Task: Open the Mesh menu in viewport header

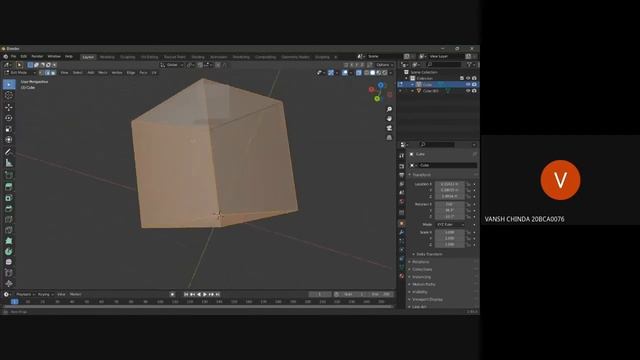Action: pyautogui.click(x=103, y=73)
